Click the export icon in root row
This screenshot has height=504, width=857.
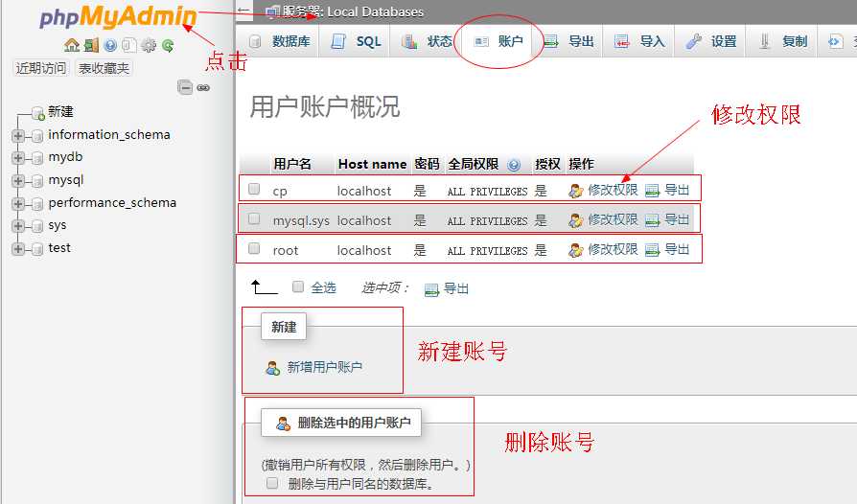652,250
